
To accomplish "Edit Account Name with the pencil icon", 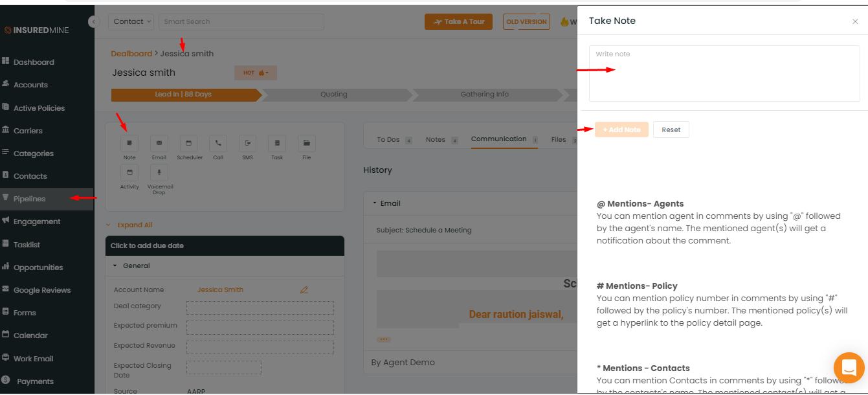I will pyautogui.click(x=304, y=290).
